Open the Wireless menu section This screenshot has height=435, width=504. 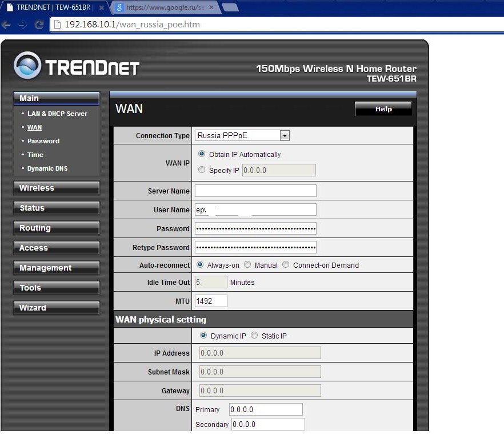coord(57,188)
